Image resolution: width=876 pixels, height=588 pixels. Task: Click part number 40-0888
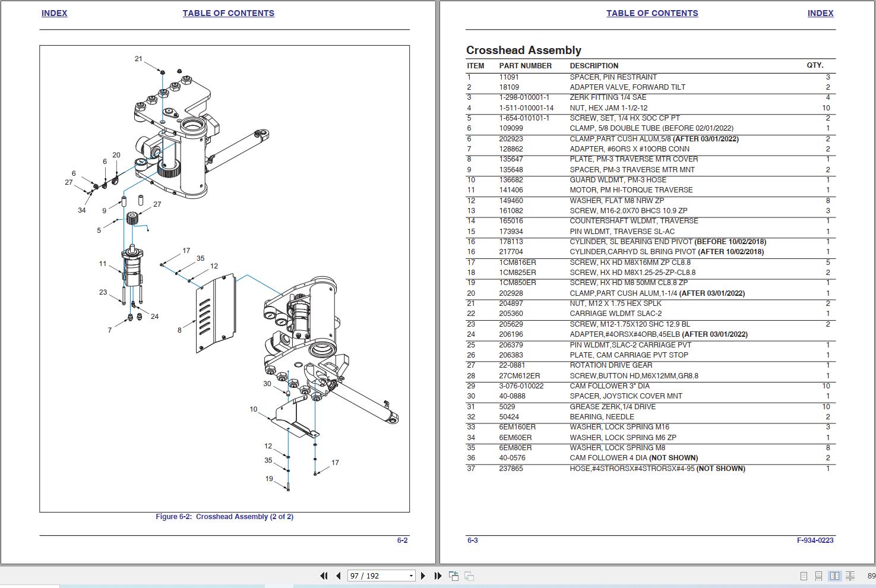[512, 396]
